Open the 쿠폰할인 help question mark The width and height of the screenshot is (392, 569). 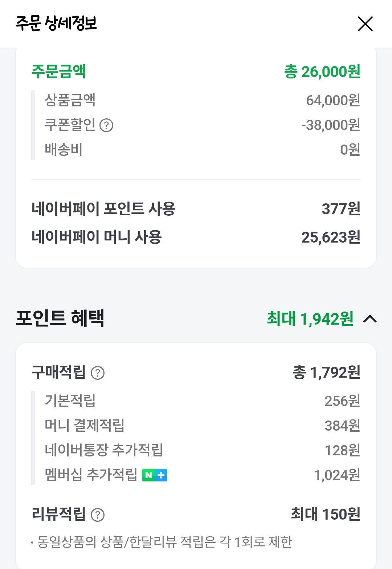click(x=106, y=125)
